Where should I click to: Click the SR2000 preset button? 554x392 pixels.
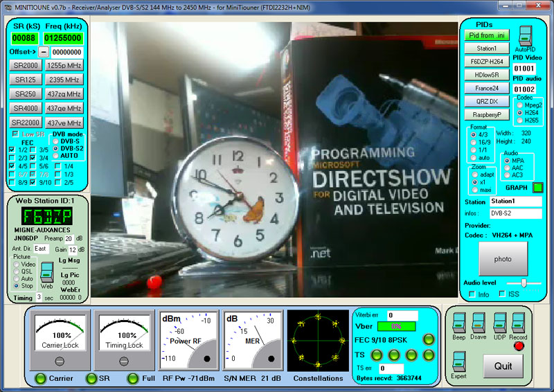[26, 65]
